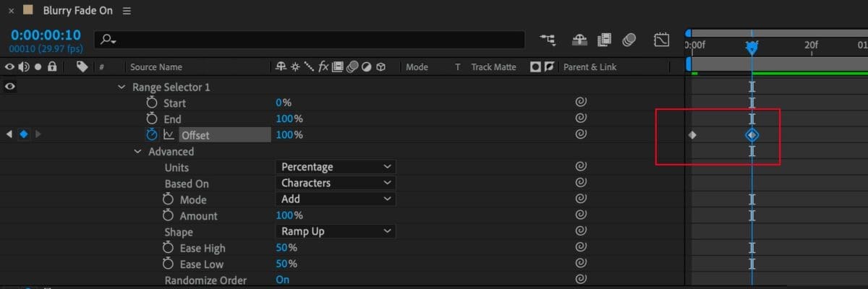Click the Amount value 100%
Viewport: 868px width, 289px height.
(x=289, y=215)
